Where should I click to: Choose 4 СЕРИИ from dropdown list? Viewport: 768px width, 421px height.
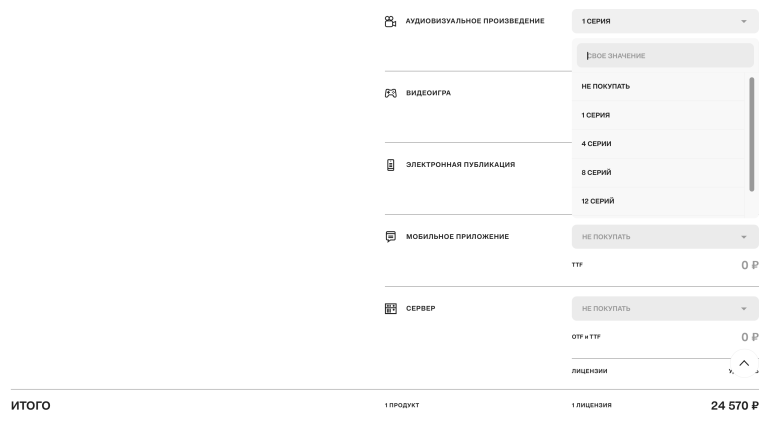pos(658,144)
